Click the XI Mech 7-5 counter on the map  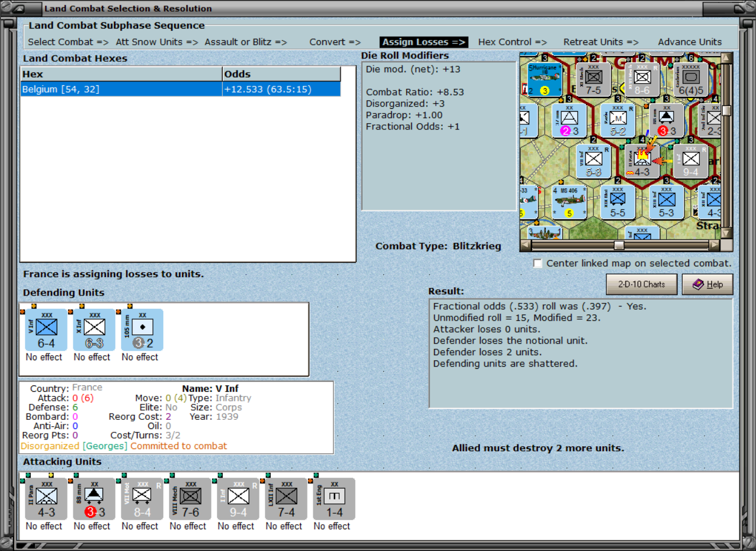593,79
